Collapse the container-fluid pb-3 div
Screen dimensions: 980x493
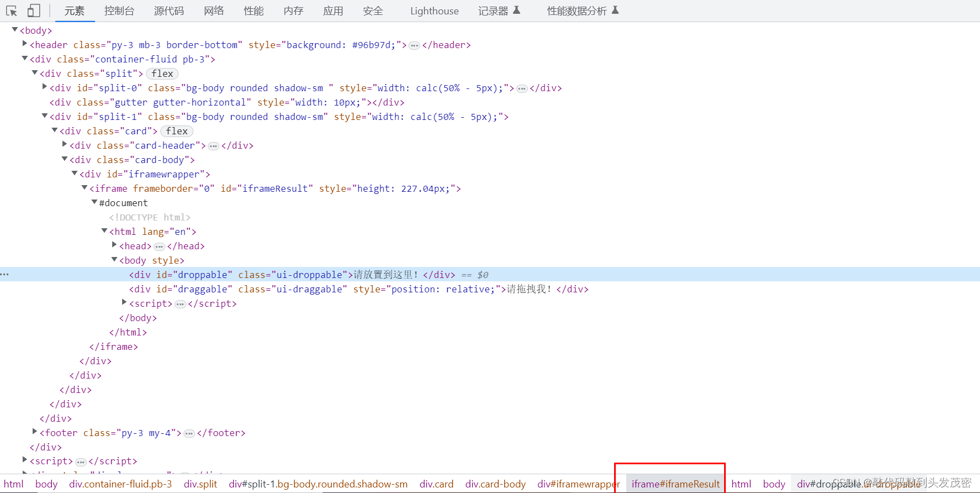(x=25, y=58)
